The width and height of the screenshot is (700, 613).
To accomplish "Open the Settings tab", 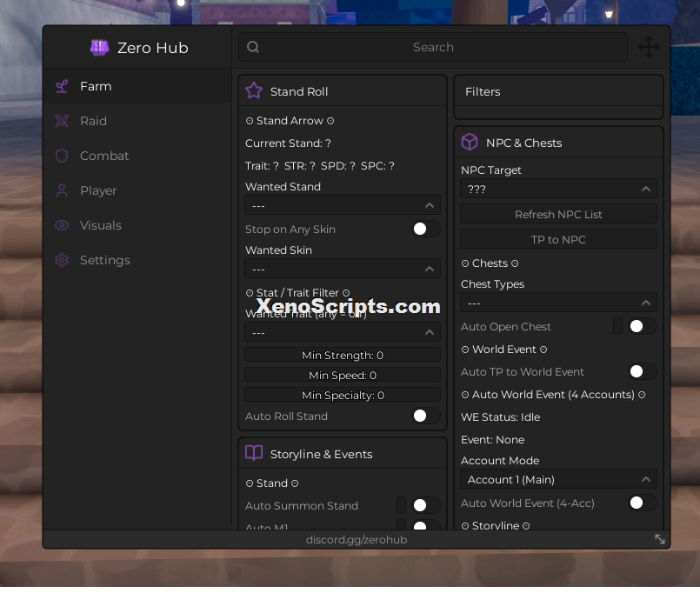I will pyautogui.click(x=137, y=260).
